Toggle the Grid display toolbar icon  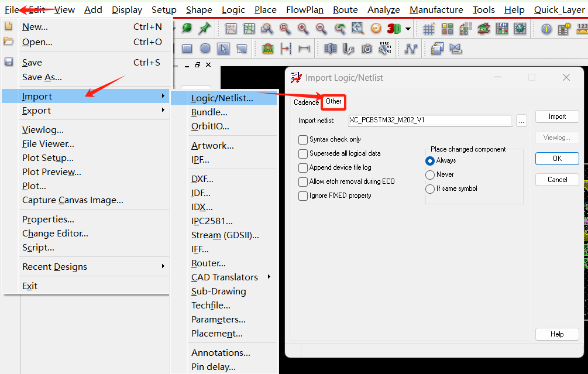[429, 29]
